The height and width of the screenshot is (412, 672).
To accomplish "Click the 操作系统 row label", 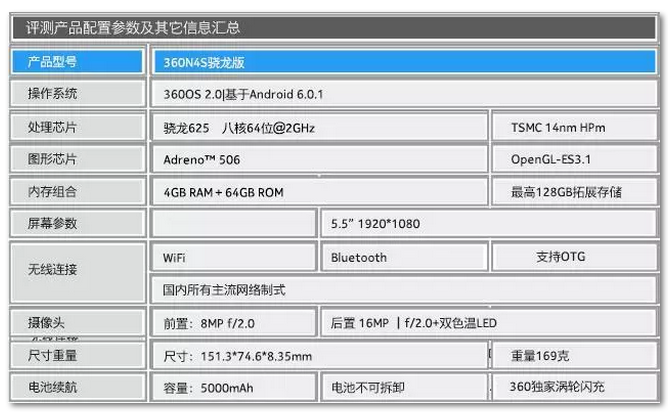I will coord(79,95).
